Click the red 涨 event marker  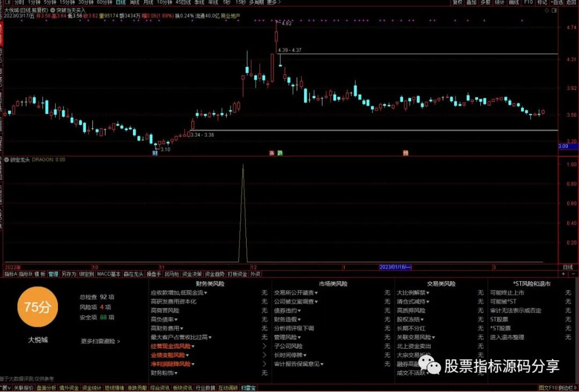pos(272,153)
